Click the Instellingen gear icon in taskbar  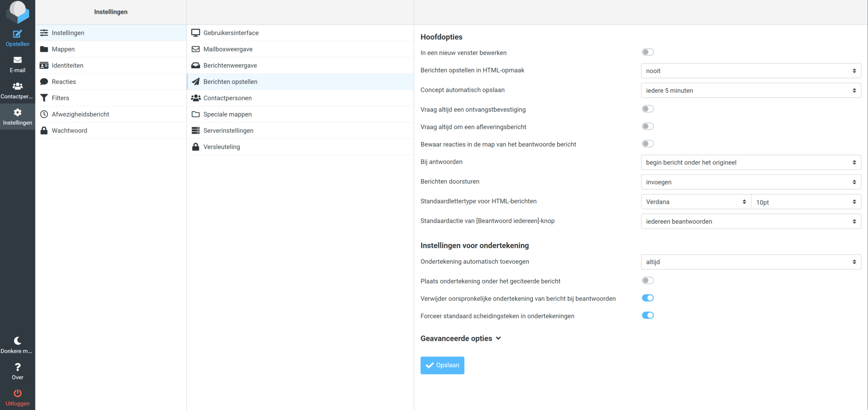[17, 112]
